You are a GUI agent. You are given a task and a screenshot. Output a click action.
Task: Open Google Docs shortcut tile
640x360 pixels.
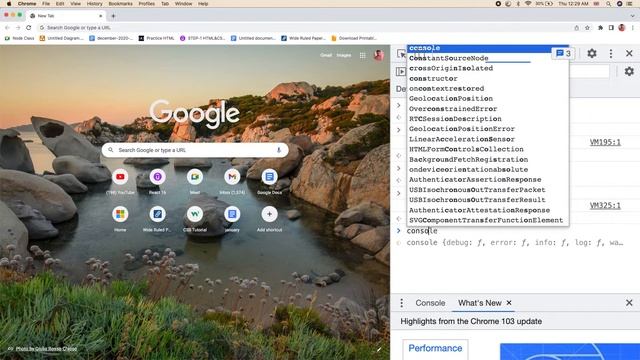[269, 177]
